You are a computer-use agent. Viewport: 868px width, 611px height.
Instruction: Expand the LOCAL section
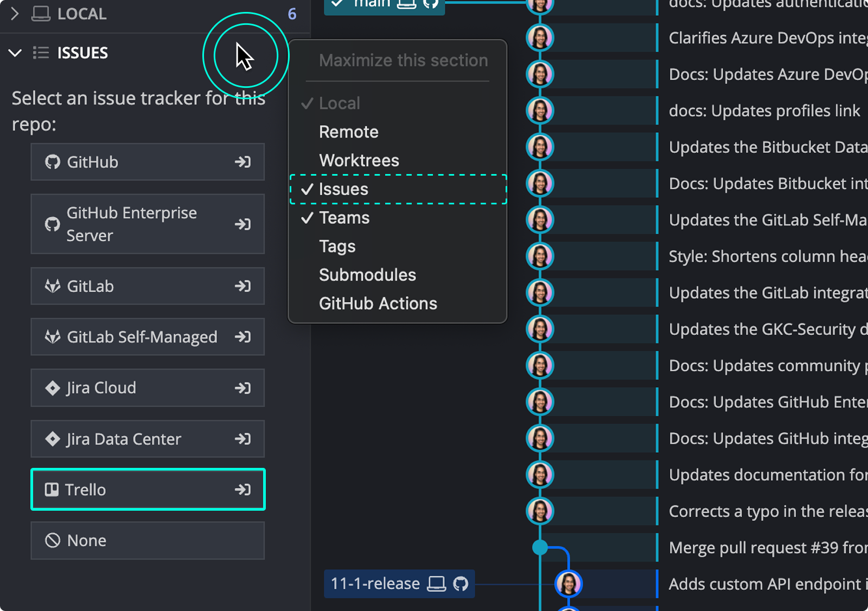point(15,13)
